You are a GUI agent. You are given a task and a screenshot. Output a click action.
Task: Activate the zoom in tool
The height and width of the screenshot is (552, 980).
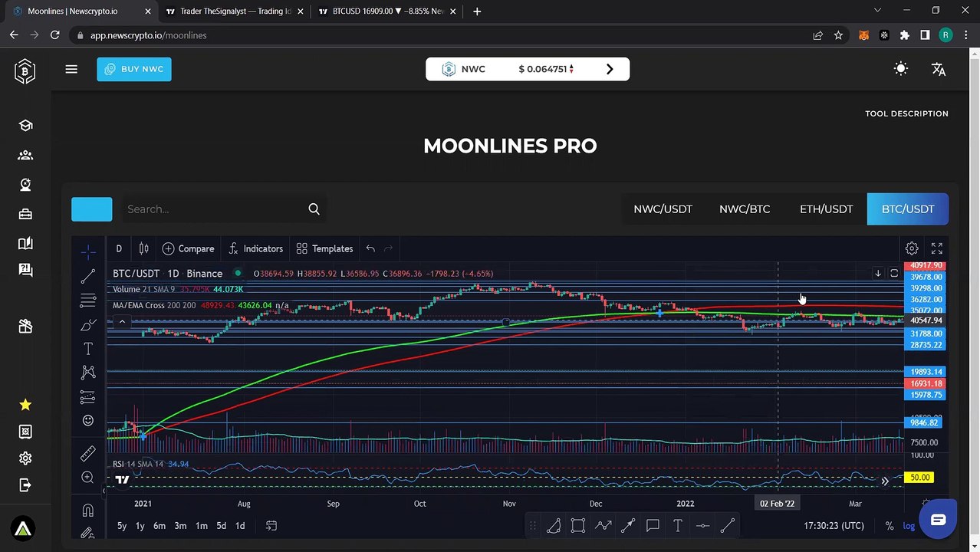tap(88, 478)
